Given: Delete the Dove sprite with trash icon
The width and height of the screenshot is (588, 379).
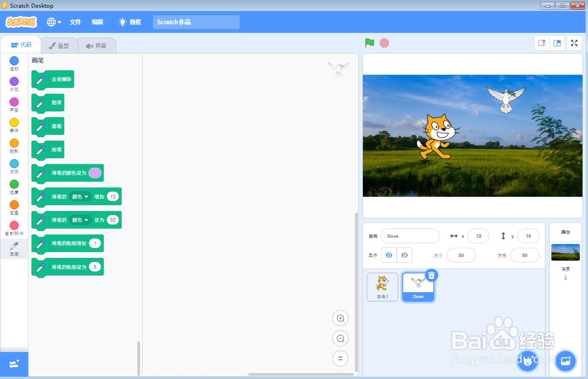Looking at the screenshot, I should (x=432, y=275).
